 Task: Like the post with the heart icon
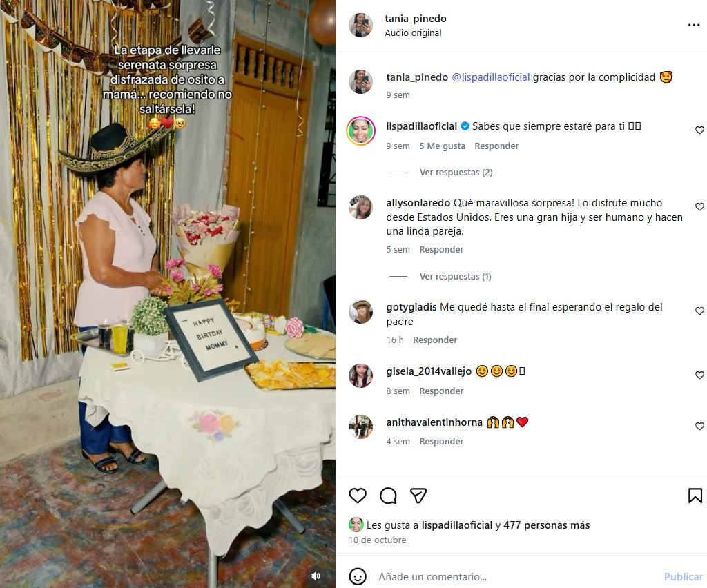358,496
